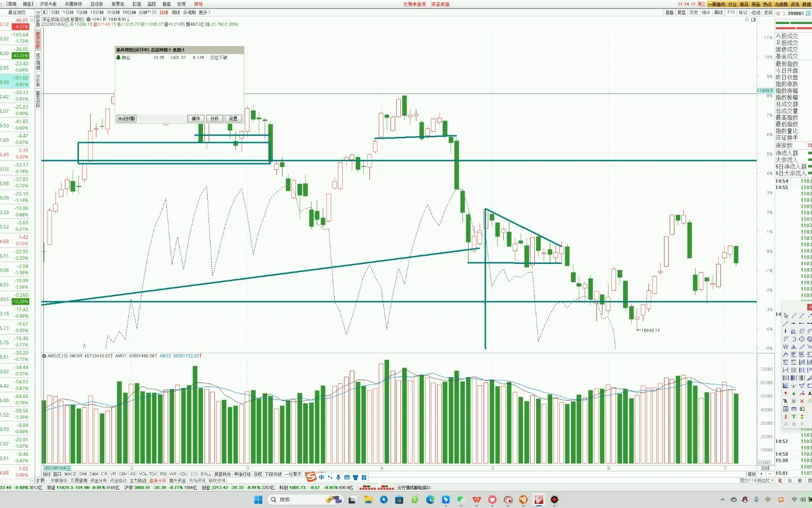Open the WPS Office taskbar icon

[x=477, y=500]
